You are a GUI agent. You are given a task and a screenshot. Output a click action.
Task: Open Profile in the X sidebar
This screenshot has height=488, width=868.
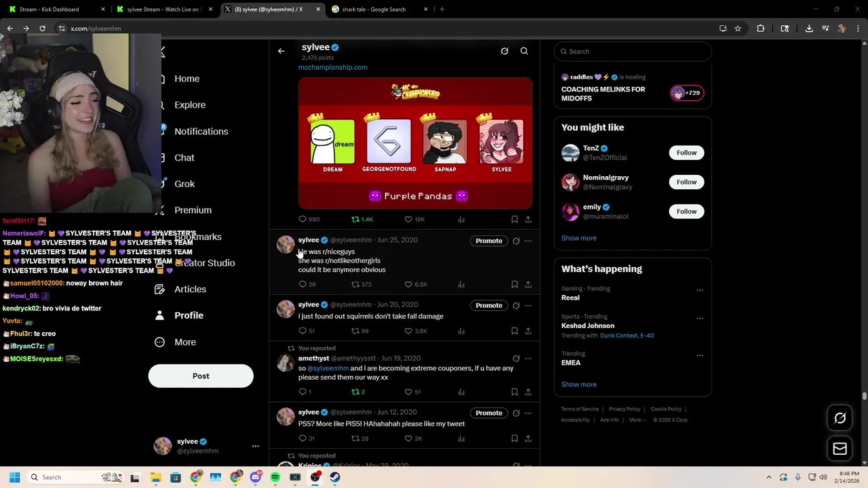179,315
